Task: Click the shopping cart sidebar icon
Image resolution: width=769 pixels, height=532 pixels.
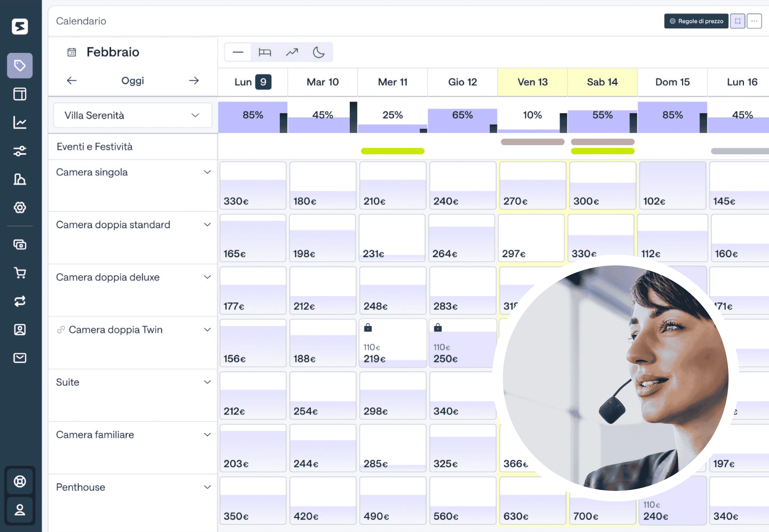Action: tap(20, 273)
